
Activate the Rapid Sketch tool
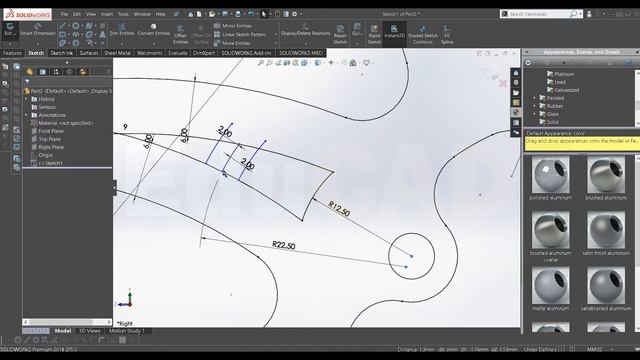(x=374, y=35)
